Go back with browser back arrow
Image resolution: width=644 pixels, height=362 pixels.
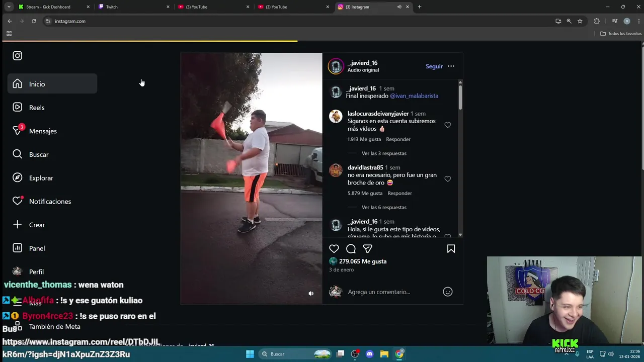point(10,21)
